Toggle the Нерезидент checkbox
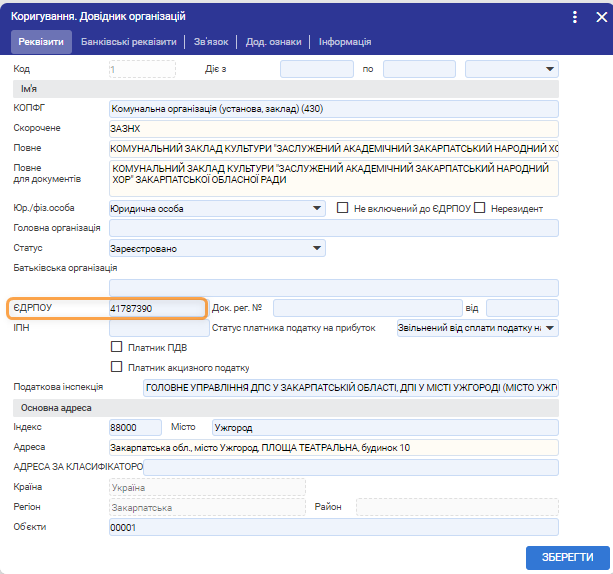 [x=480, y=208]
